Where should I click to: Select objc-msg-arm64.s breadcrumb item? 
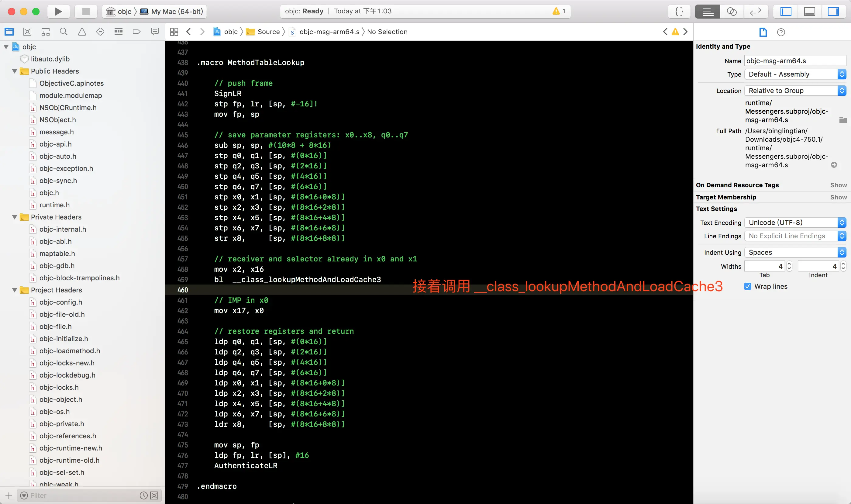click(x=329, y=32)
